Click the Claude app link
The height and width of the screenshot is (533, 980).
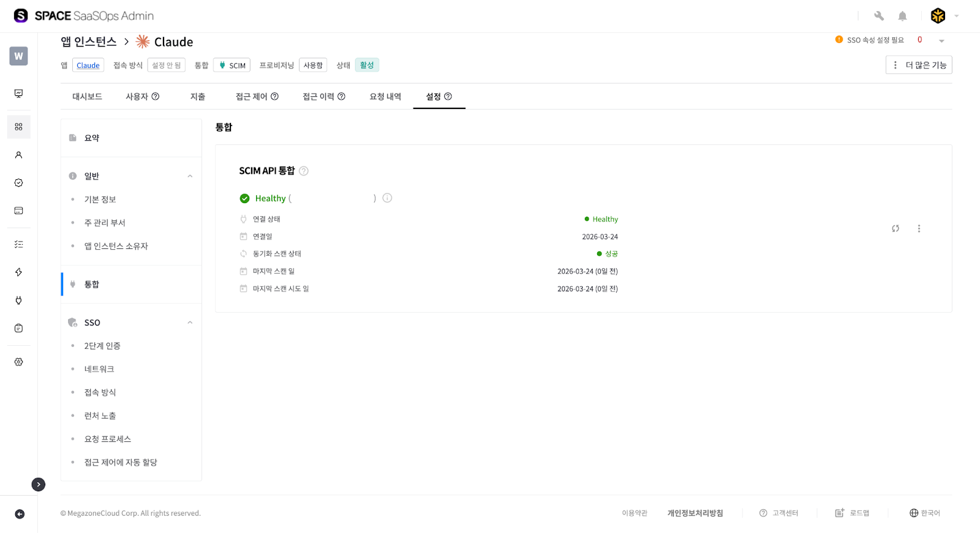tap(88, 65)
